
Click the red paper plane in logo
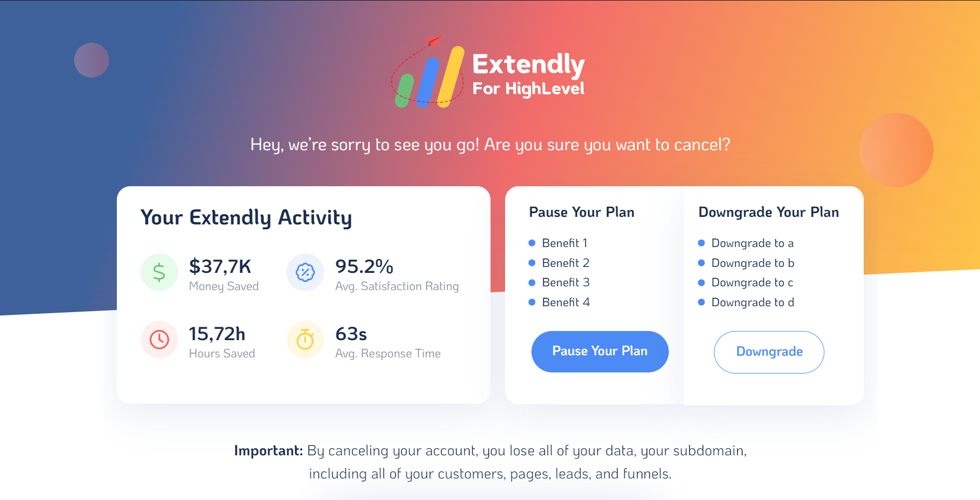click(x=433, y=40)
